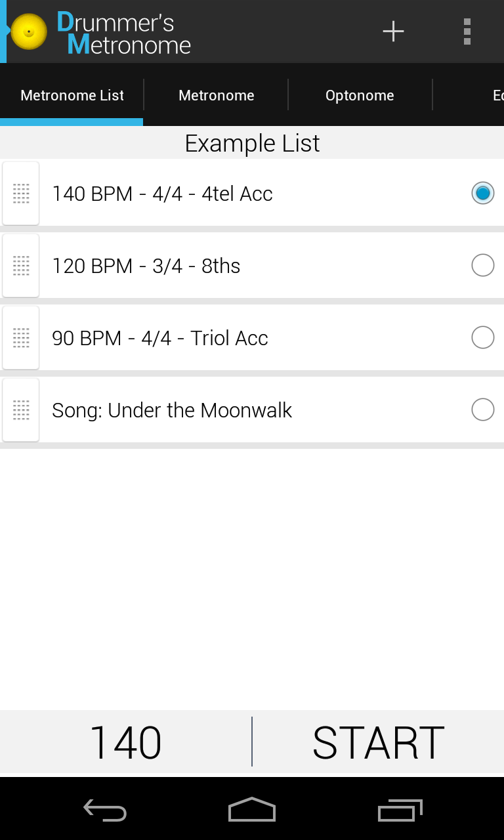Open the Metronome List tab
504x840 pixels.
click(x=72, y=95)
